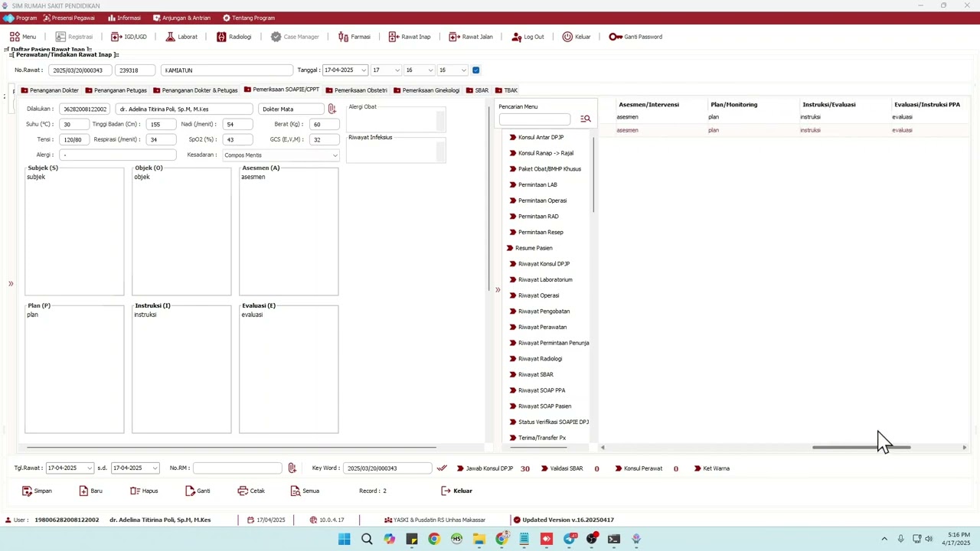
Task: Open the minute dropdown showing 16
Action: coord(430,70)
